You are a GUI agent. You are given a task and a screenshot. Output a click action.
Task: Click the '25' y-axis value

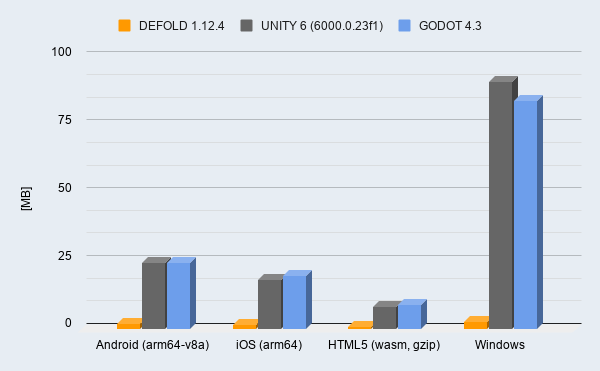[x=65, y=255]
